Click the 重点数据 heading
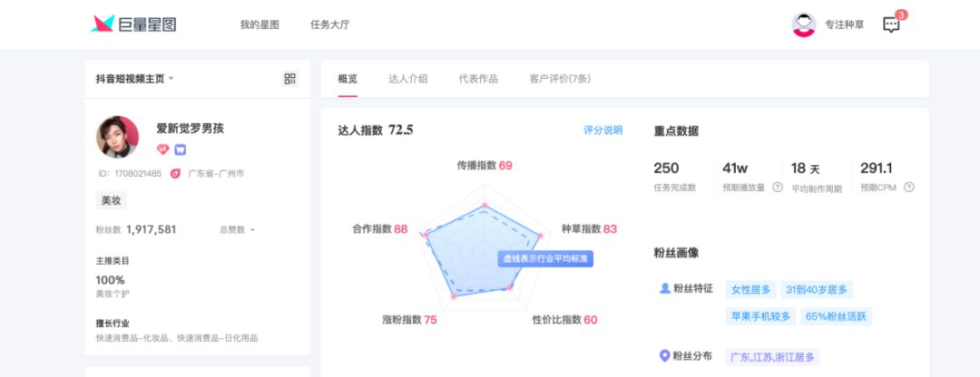 [x=676, y=131]
